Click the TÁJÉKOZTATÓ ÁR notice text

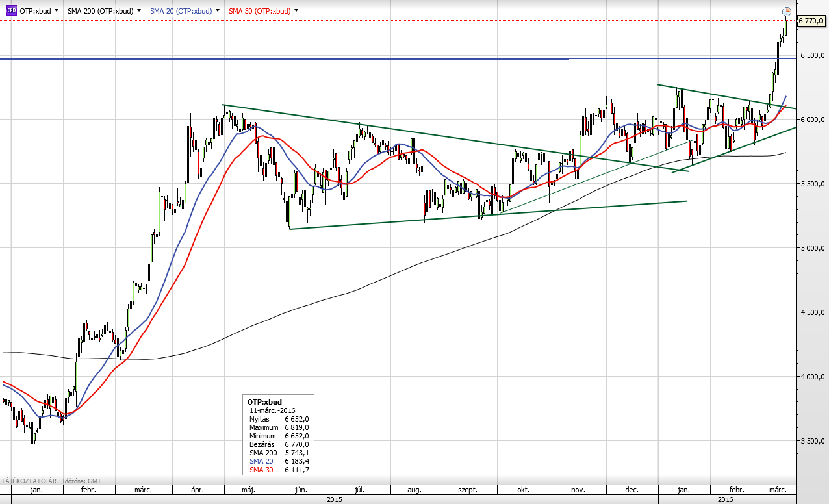tap(29, 481)
